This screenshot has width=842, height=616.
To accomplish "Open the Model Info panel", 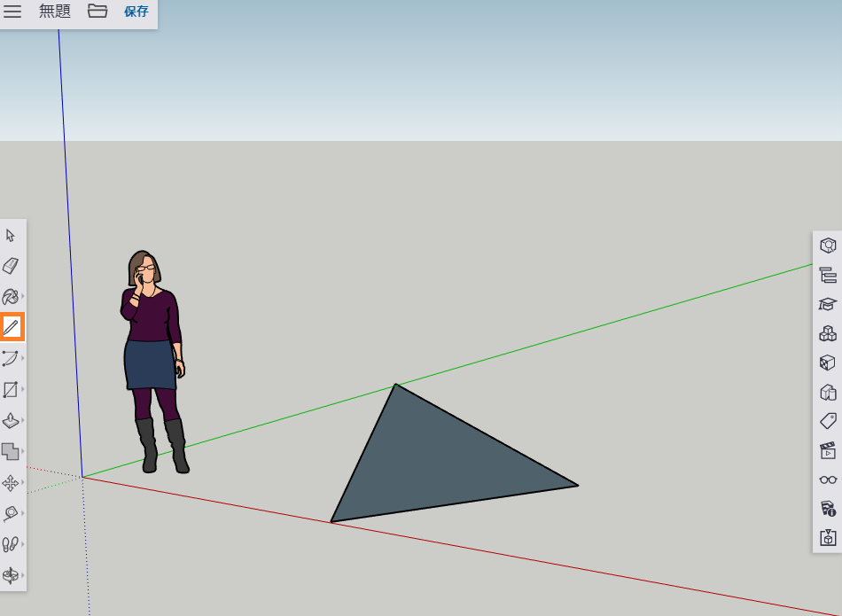I will [828, 508].
